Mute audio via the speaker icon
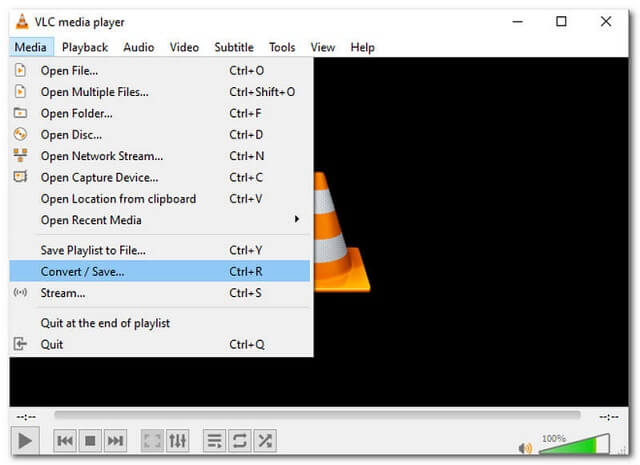This screenshot has width=640, height=465. coord(525,447)
